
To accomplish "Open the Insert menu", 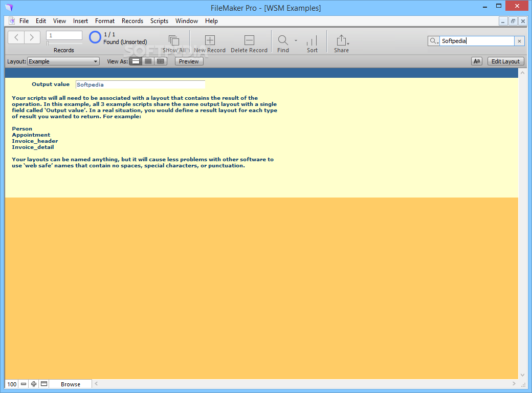I will point(80,20).
